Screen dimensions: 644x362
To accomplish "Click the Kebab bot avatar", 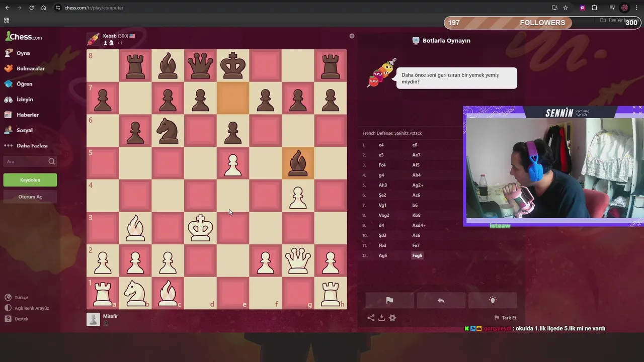I will pos(93,39).
